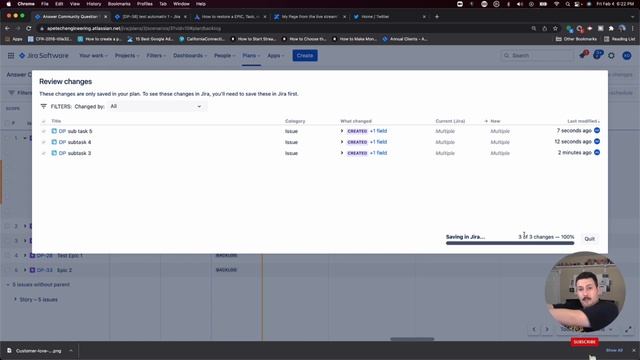Open the Dashboards dropdown
Image resolution: width=640 pixels, height=360 pixels.
point(190,56)
